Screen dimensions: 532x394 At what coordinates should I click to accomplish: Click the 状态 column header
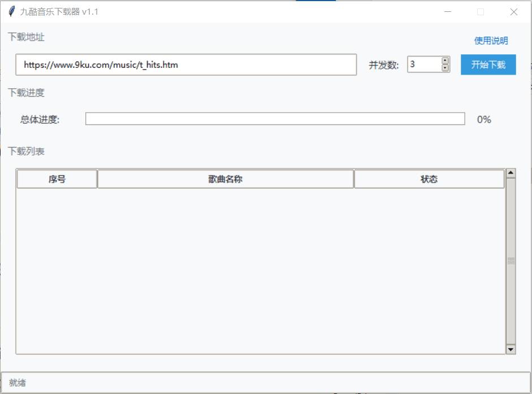point(429,179)
